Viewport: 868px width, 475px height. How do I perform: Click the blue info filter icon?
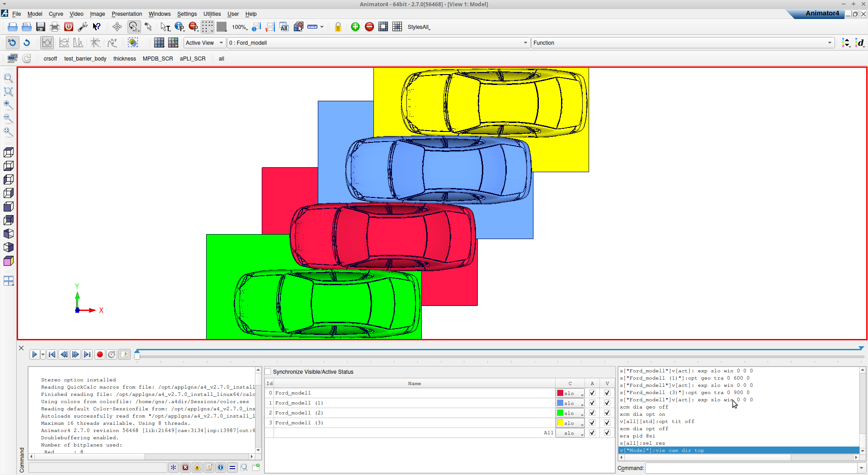click(x=221, y=468)
